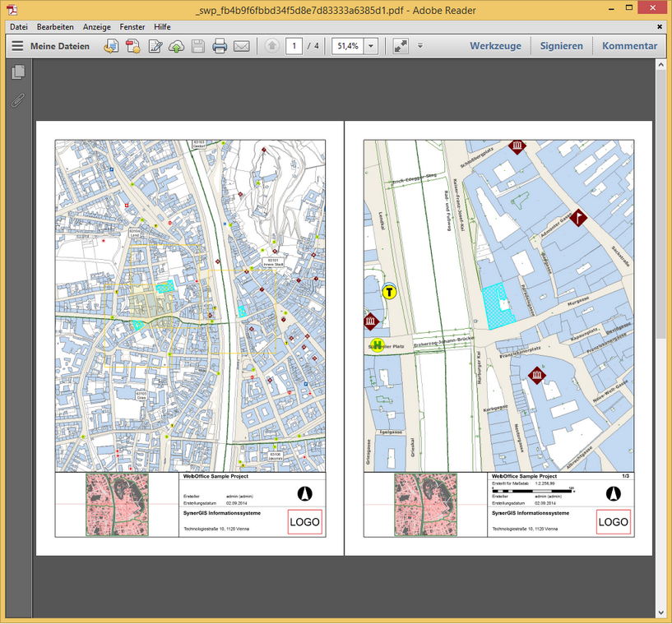Image resolution: width=672 pixels, height=624 pixels.
Task: Click the cloud upload icon
Action: coord(176,46)
